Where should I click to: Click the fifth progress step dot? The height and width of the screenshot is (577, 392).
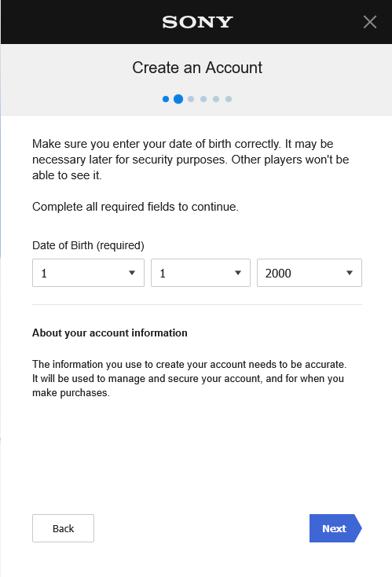pos(216,99)
